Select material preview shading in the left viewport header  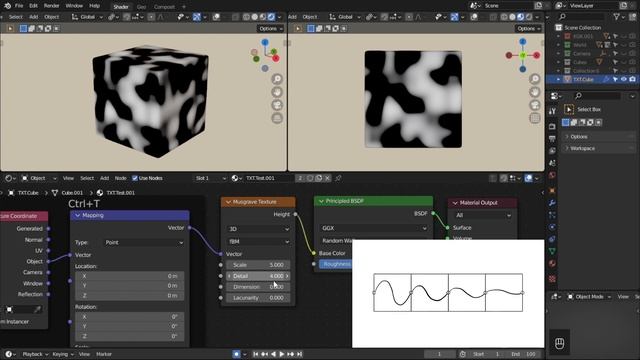(x=263, y=17)
